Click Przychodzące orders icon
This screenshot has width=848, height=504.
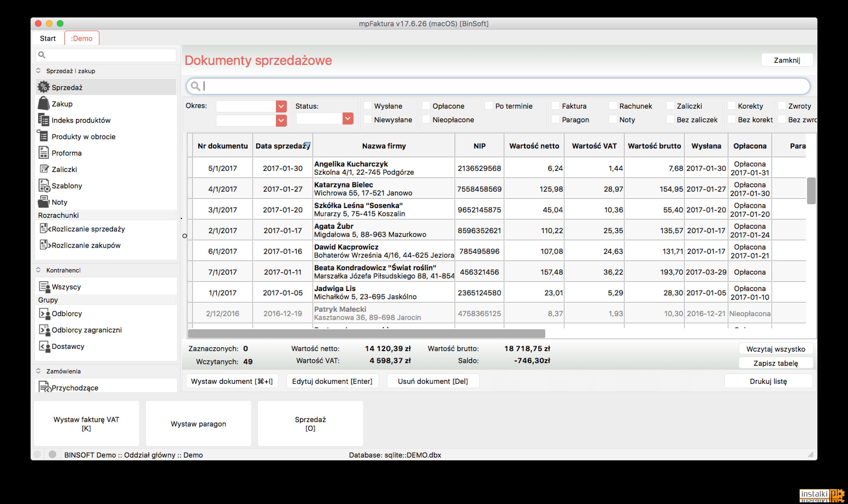(x=45, y=387)
